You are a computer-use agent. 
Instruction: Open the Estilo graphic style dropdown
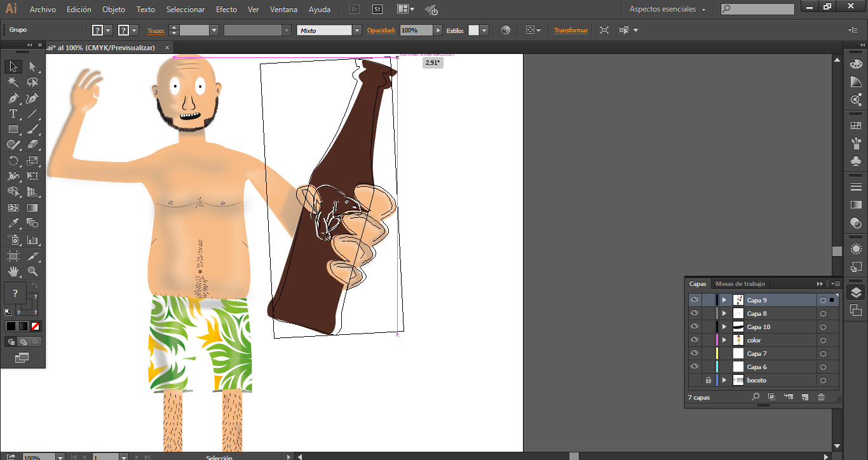tap(485, 30)
